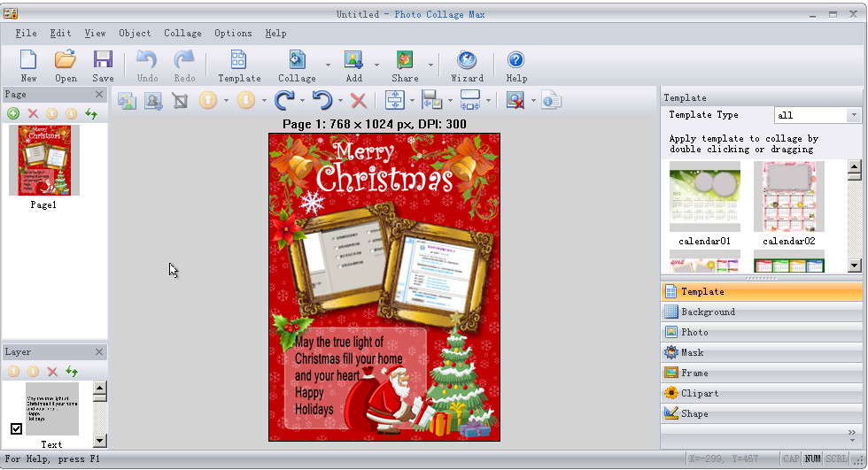Image resolution: width=868 pixels, height=470 pixels.
Task: Click the Open file icon
Action: pos(66,59)
